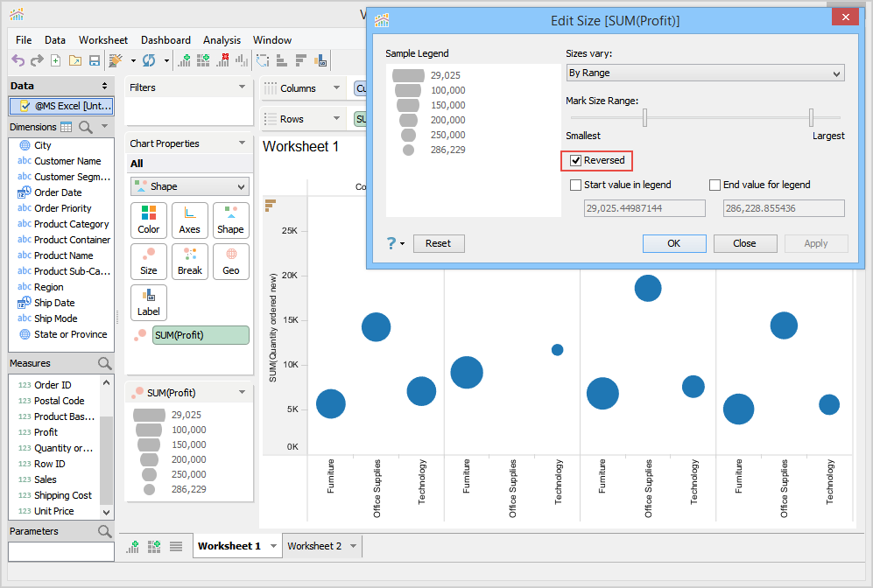Click the end value field 286,228.855436

[x=784, y=208]
